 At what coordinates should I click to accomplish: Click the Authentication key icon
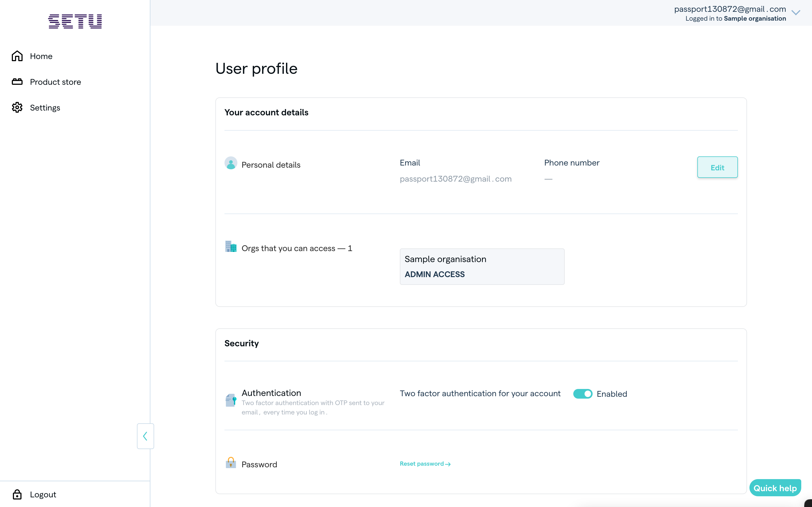pyautogui.click(x=231, y=400)
